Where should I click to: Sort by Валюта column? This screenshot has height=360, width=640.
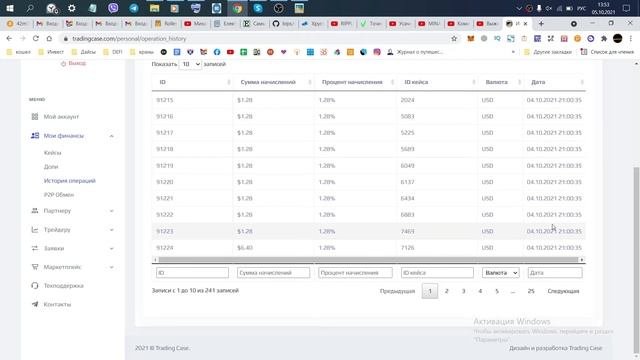point(500,82)
